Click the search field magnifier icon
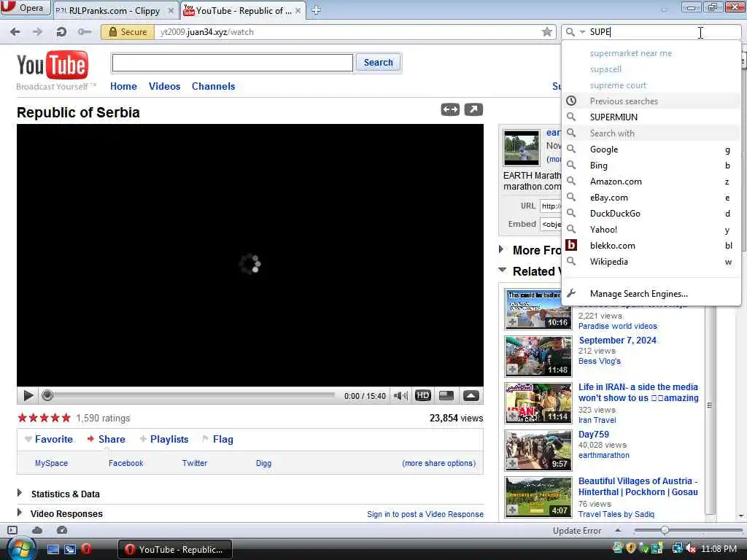The image size is (747, 560). (570, 32)
